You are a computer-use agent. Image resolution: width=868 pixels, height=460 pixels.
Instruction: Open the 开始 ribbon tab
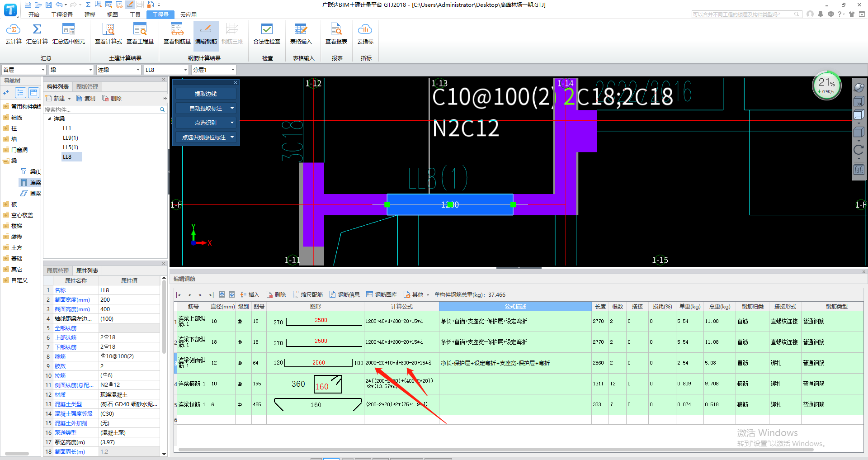tap(34, 14)
